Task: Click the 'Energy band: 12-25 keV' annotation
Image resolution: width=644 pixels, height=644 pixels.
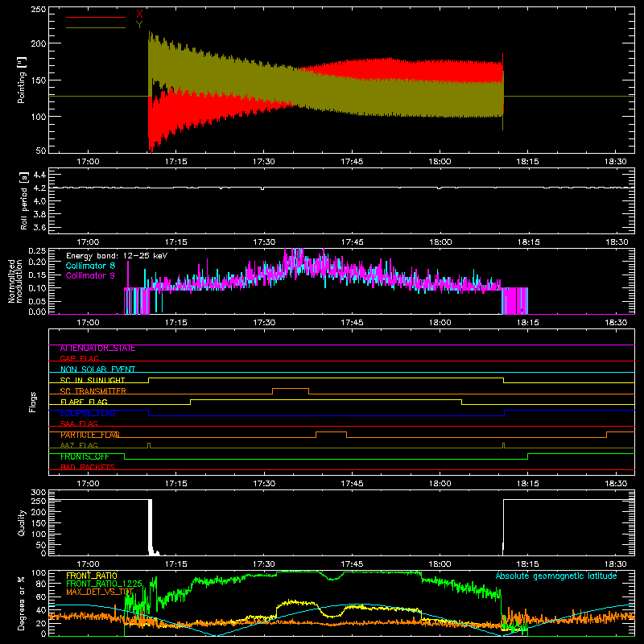Action: coord(117,256)
